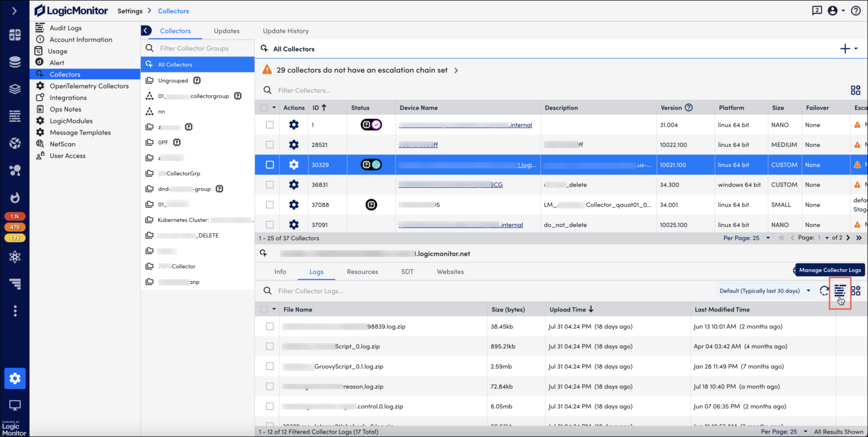
Task: Expand the navigation rail with top chevron
Action: [x=15, y=11]
